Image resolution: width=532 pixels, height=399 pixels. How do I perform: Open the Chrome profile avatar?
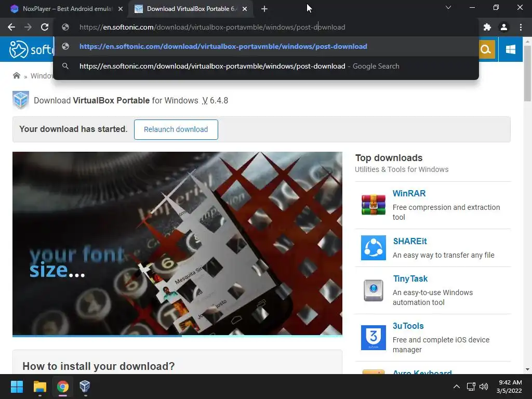pyautogui.click(x=504, y=27)
